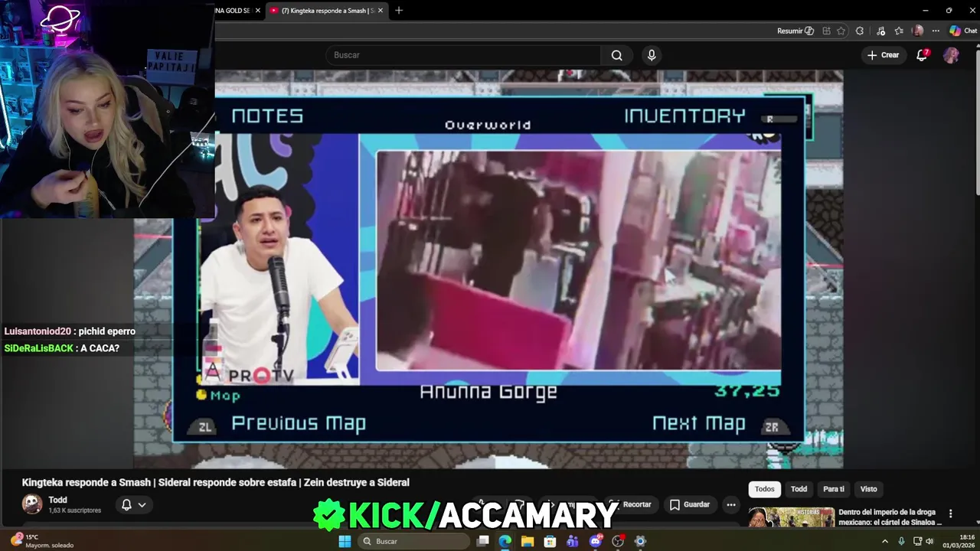Open YouTube account avatar menu

(x=951, y=55)
